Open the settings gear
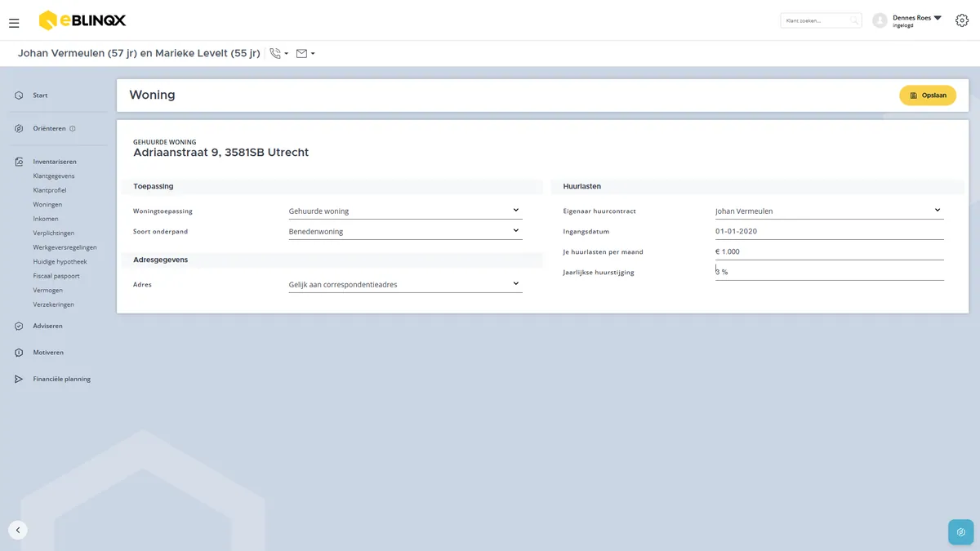980x551 pixels. click(962, 20)
